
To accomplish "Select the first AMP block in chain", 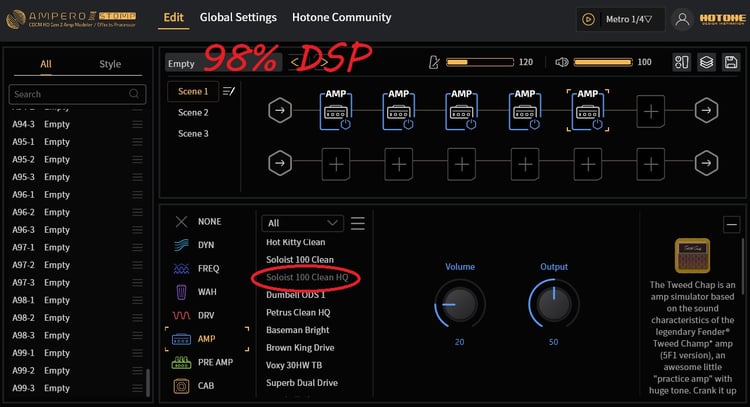I will click(x=336, y=110).
